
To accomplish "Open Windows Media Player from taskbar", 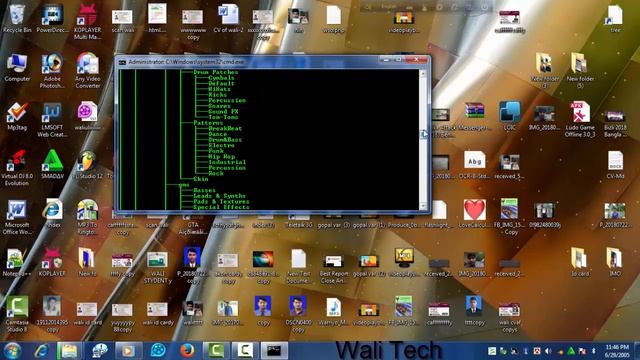I will pos(128,351).
